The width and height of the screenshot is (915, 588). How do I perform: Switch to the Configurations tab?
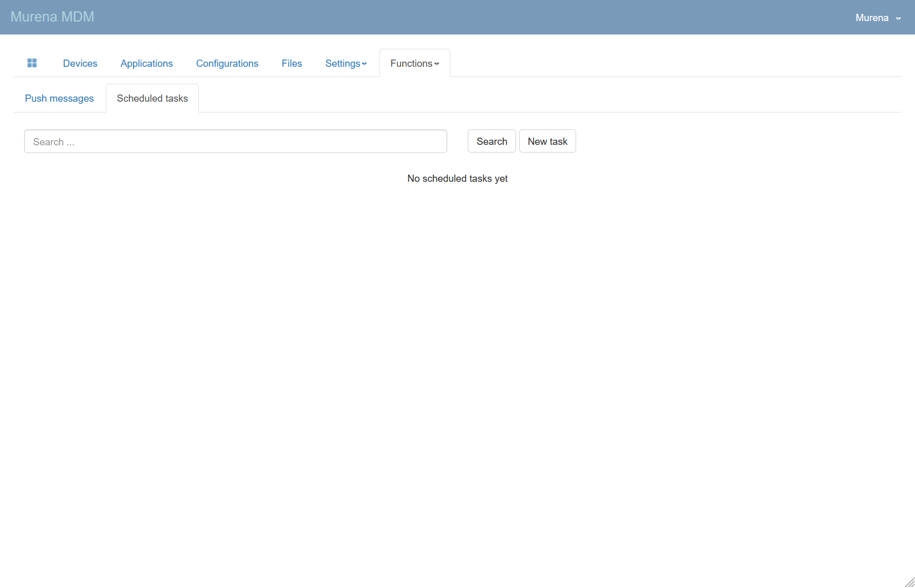pyautogui.click(x=227, y=63)
